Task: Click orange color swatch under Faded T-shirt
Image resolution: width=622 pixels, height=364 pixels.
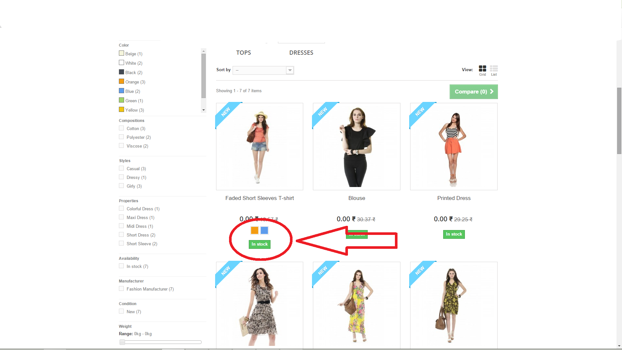Action: tap(255, 230)
